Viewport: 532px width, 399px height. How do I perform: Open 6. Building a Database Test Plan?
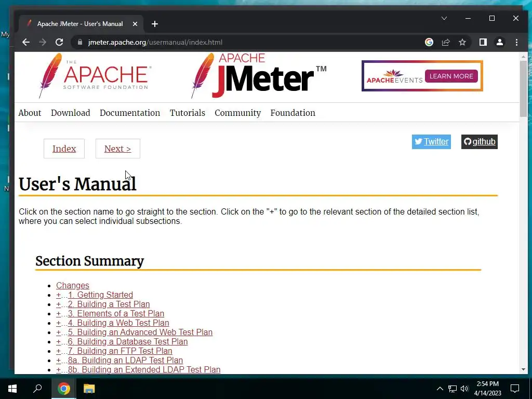tap(128, 341)
